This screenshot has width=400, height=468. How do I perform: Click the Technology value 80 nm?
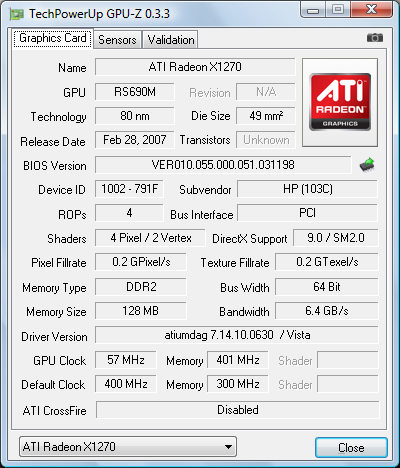pos(135,116)
